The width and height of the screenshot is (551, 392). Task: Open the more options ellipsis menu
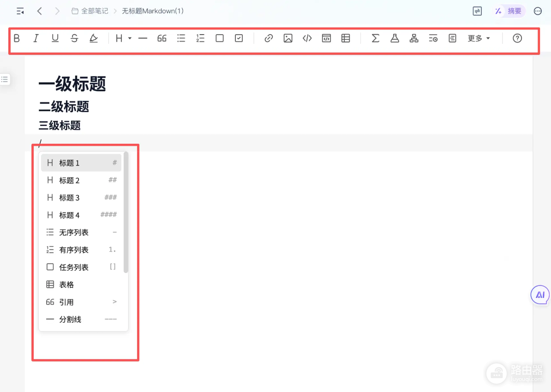[x=538, y=11]
